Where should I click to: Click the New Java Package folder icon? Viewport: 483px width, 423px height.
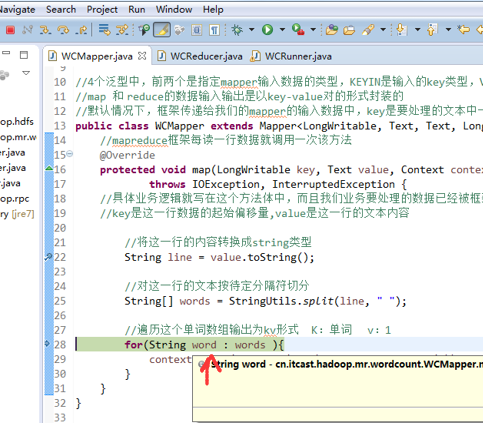tap(332, 30)
